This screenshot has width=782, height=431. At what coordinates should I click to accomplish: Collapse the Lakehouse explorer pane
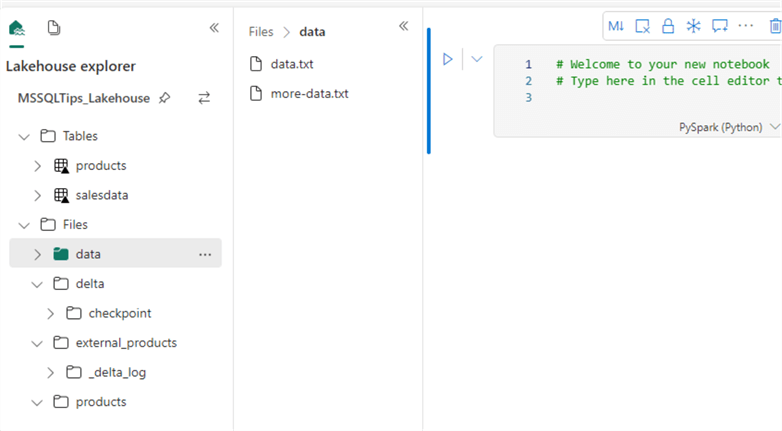coord(214,28)
